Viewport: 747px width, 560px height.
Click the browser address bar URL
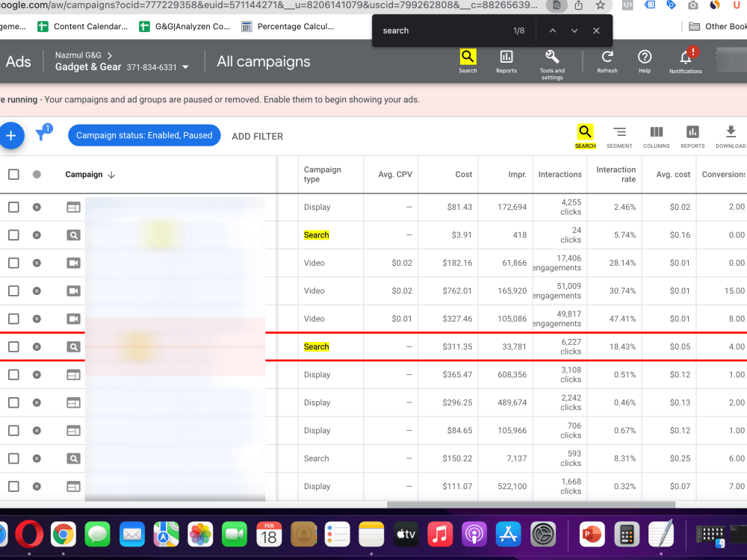(269, 5)
